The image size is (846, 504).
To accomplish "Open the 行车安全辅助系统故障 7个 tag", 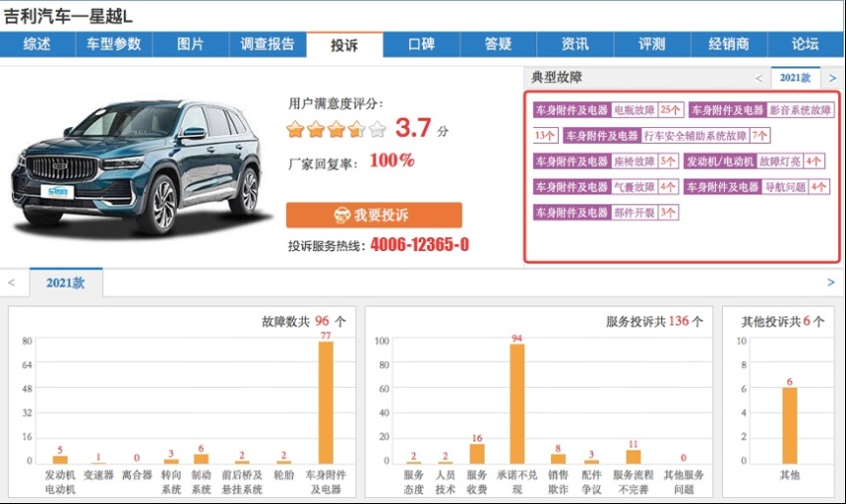I will [x=666, y=135].
